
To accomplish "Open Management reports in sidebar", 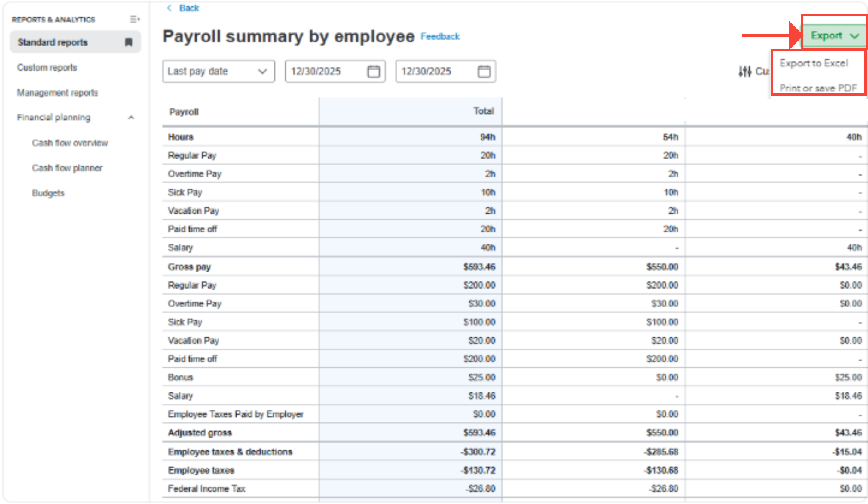I will click(57, 93).
